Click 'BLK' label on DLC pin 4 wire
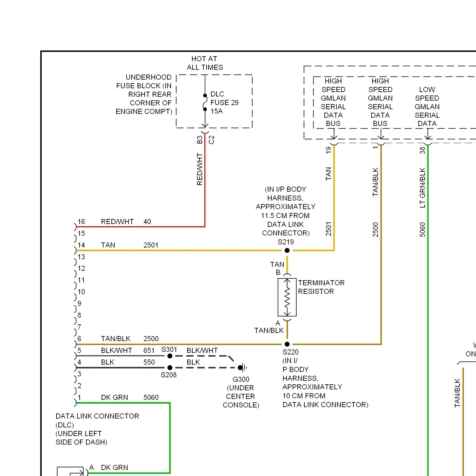 coord(107,362)
